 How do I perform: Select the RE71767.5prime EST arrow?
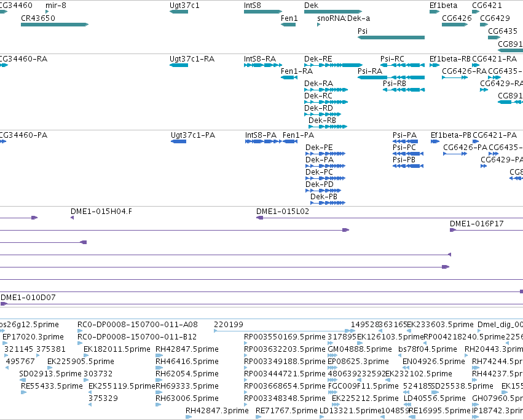pos(259,417)
